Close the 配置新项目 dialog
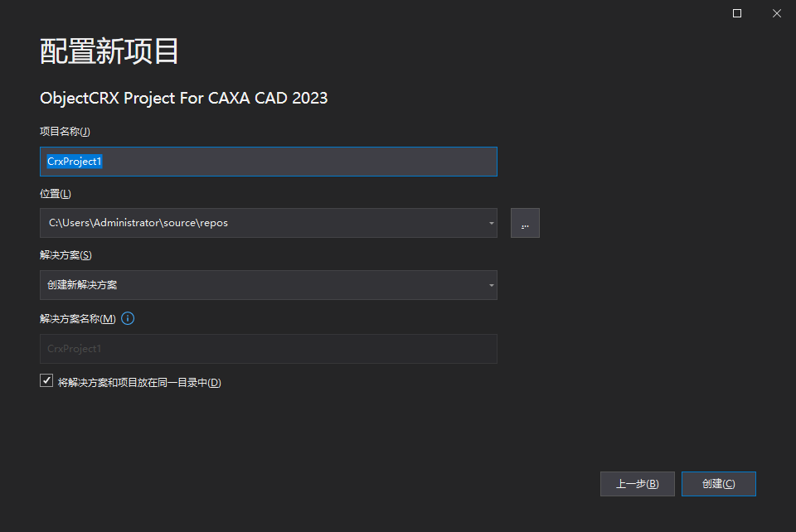This screenshot has height=532, width=796. (777, 13)
